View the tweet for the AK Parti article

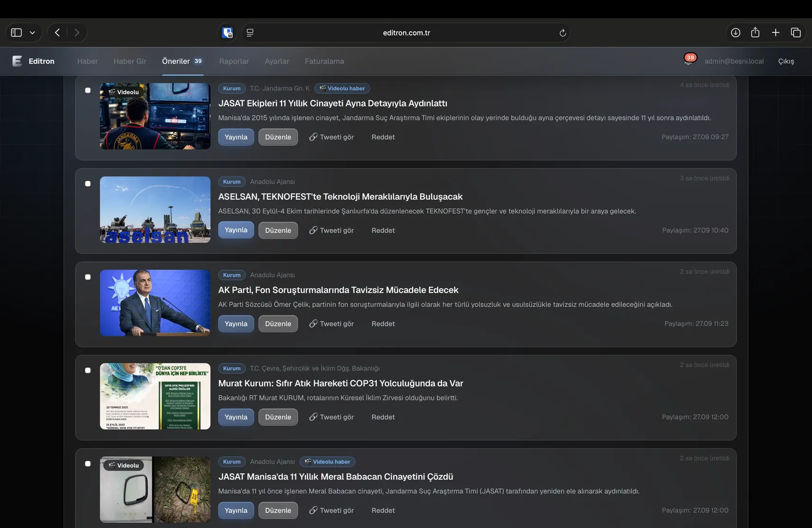point(332,324)
